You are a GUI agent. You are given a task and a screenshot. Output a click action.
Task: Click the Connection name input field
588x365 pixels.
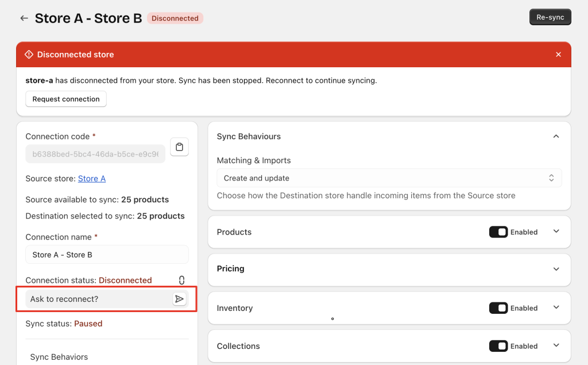click(107, 255)
